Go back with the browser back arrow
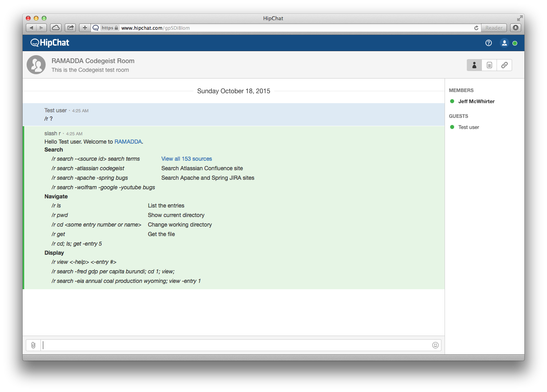547x392 pixels. click(x=31, y=28)
